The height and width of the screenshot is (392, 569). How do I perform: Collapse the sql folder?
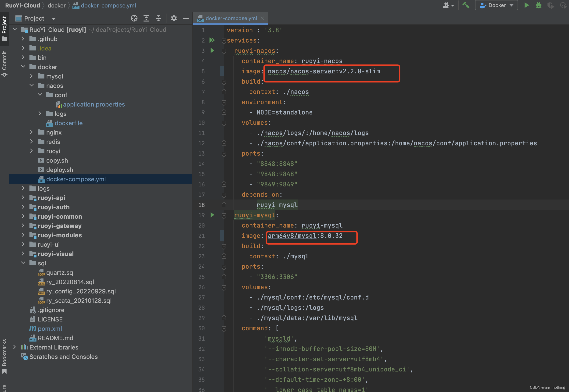(23, 263)
